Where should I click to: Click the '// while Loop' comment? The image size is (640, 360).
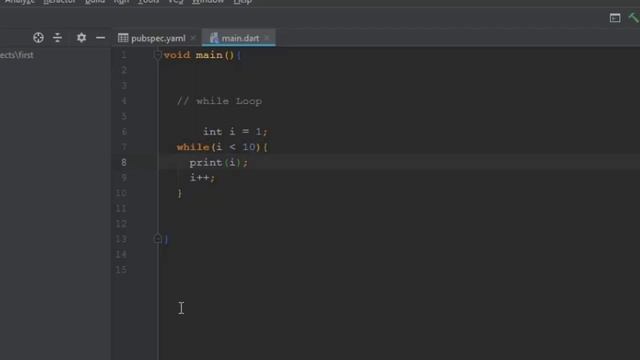pos(219,101)
